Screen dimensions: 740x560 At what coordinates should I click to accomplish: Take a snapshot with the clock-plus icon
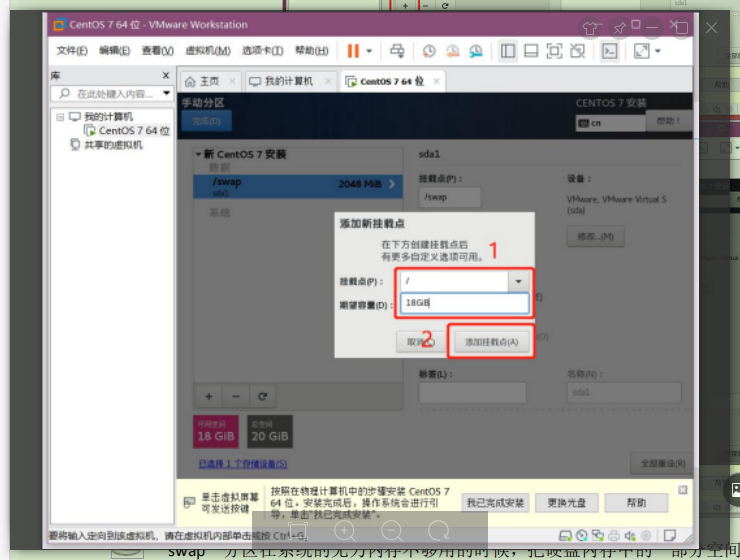pos(429,51)
